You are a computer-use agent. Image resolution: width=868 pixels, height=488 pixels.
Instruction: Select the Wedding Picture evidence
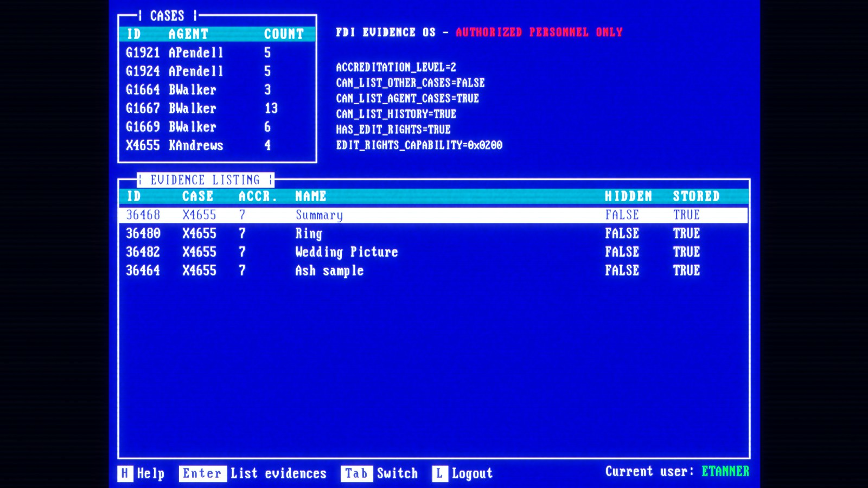point(346,252)
